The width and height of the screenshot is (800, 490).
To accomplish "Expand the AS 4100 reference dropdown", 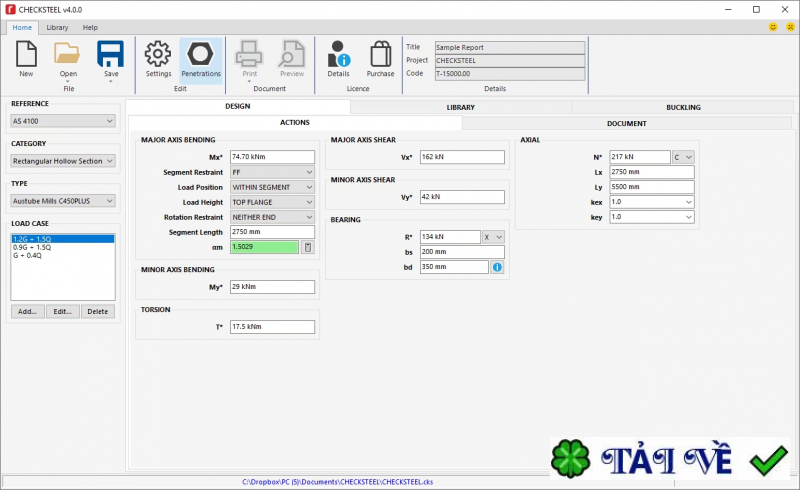I will pyautogui.click(x=63, y=121).
